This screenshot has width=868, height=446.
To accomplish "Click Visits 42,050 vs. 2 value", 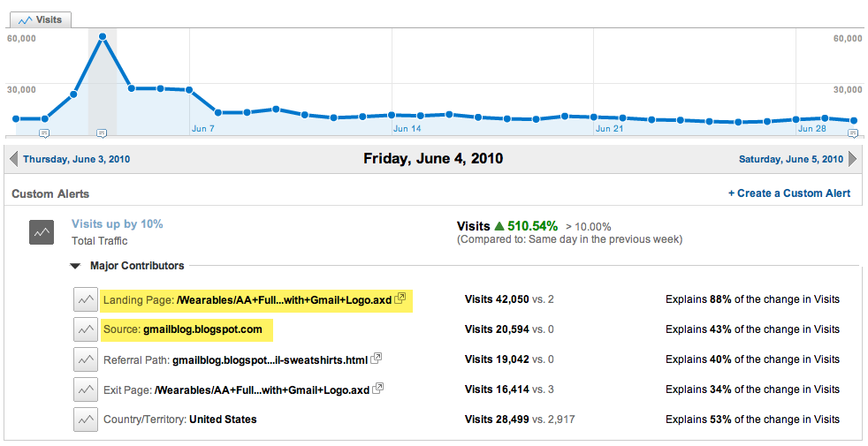I will click(509, 299).
